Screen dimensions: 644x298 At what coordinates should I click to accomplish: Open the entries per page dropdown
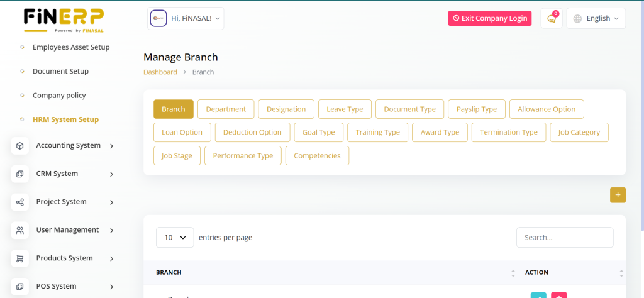(175, 238)
